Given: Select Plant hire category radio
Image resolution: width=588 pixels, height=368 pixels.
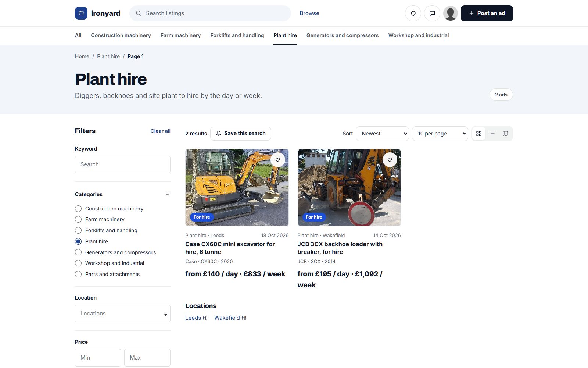Looking at the screenshot, I should pos(78,241).
